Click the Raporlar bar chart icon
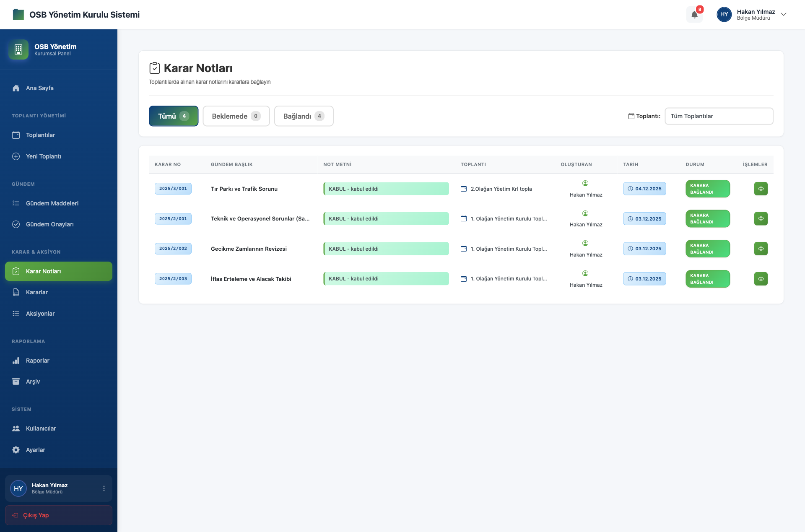Screen dimensions: 805x532 [16, 361]
